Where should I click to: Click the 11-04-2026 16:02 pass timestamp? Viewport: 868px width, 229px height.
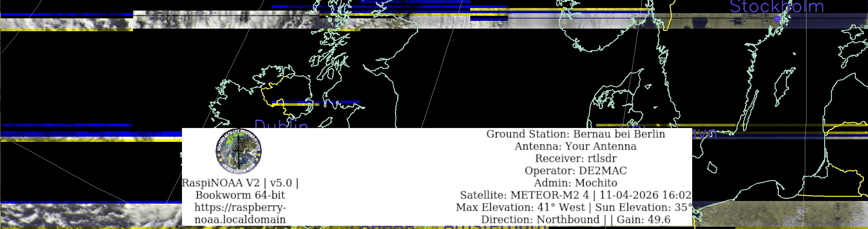click(x=645, y=195)
